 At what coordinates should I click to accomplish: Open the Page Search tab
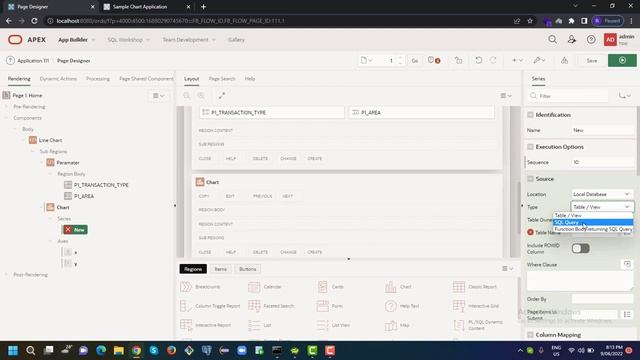pos(222,79)
